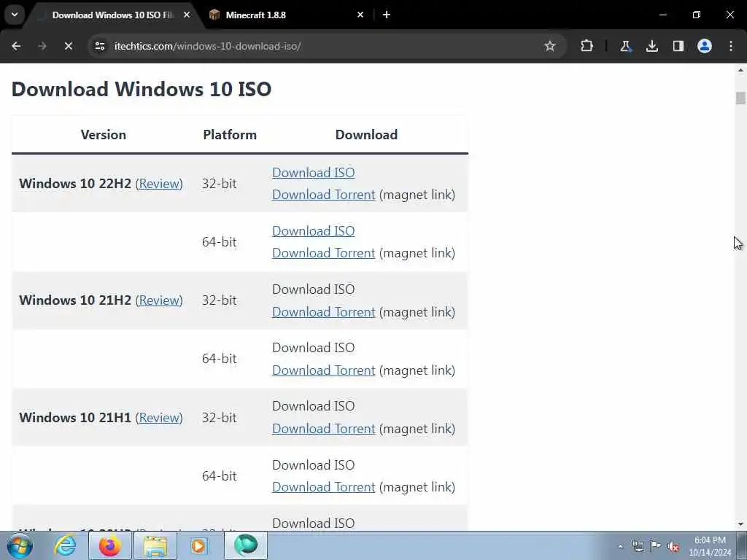747x560 pixels.
Task: Click the Version column header
Action: pos(104,135)
